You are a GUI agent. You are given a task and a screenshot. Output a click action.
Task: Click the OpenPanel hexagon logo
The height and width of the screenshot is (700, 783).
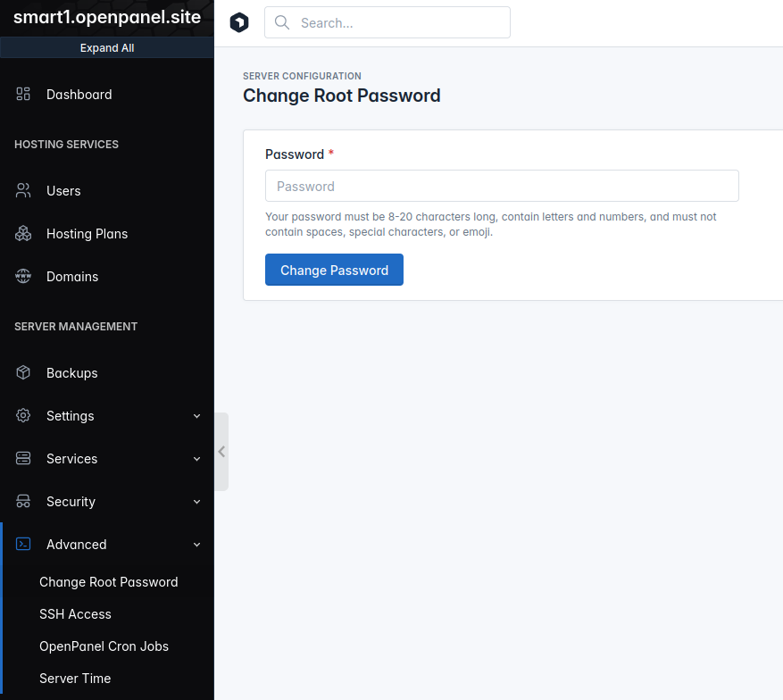tap(239, 22)
